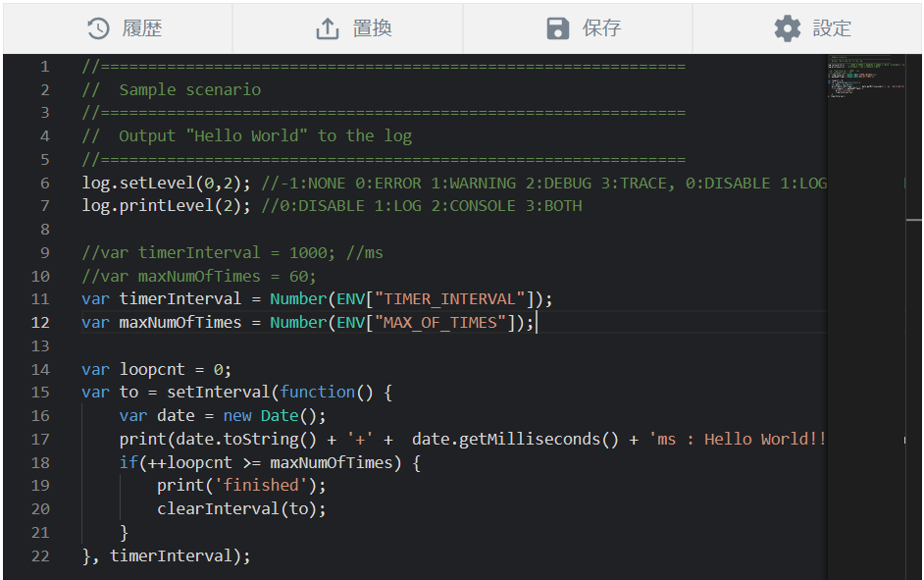Click line number 22 in the gutter
This screenshot has width=924, height=580.
(39, 555)
